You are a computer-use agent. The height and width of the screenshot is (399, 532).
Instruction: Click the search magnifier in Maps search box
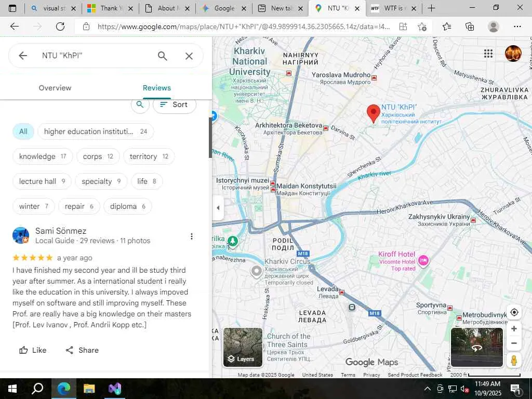pos(163,56)
